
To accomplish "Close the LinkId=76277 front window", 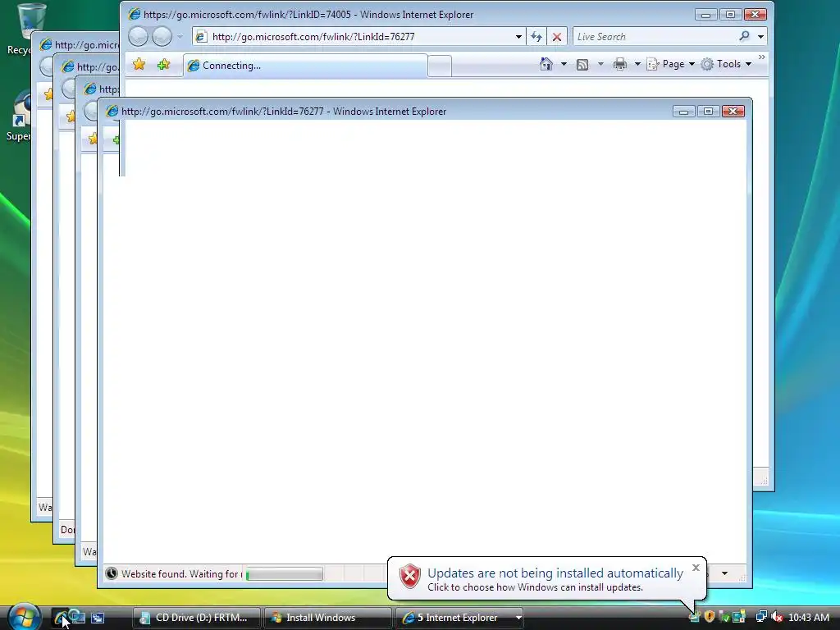I will click(x=733, y=111).
